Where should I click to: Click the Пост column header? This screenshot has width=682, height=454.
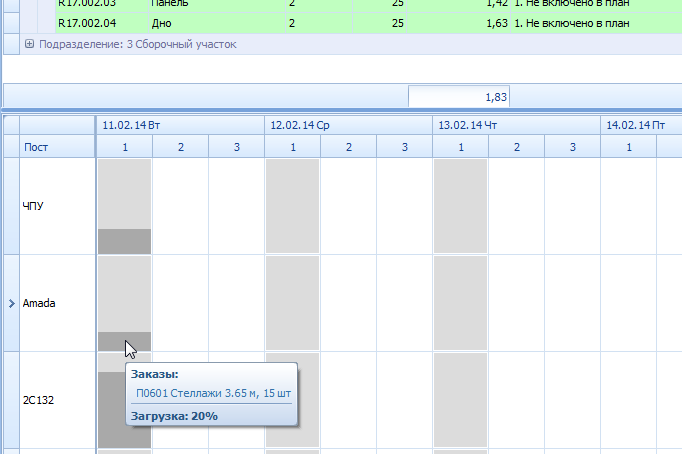(x=57, y=148)
